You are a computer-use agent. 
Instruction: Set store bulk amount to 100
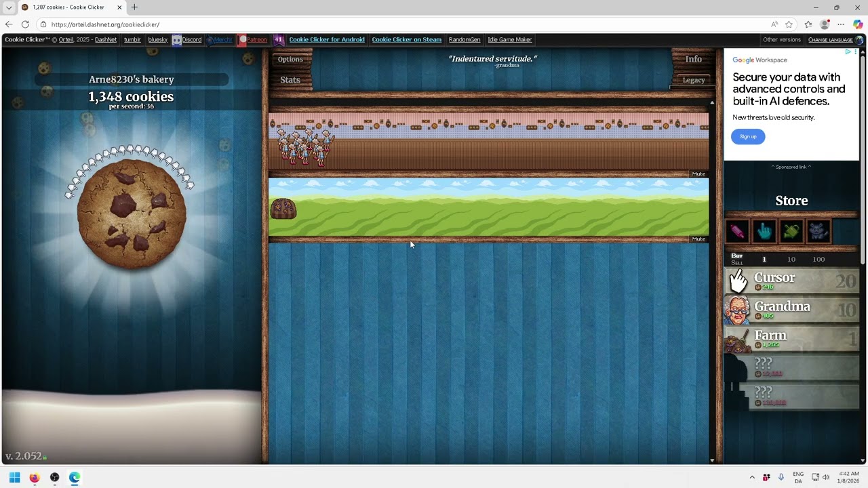(x=818, y=259)
